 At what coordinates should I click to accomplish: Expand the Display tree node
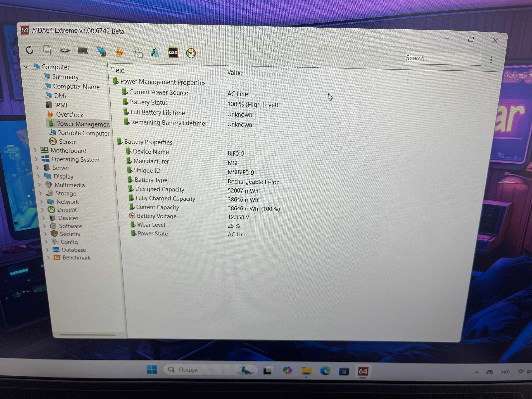[x=39, y=176]
